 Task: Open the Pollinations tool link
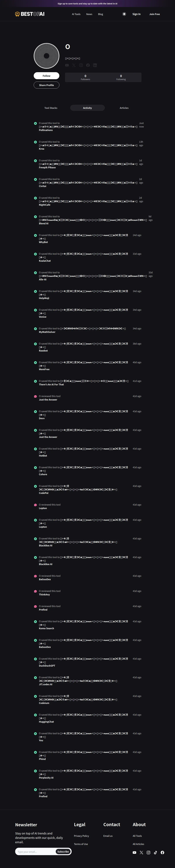[x=46, y=130]
